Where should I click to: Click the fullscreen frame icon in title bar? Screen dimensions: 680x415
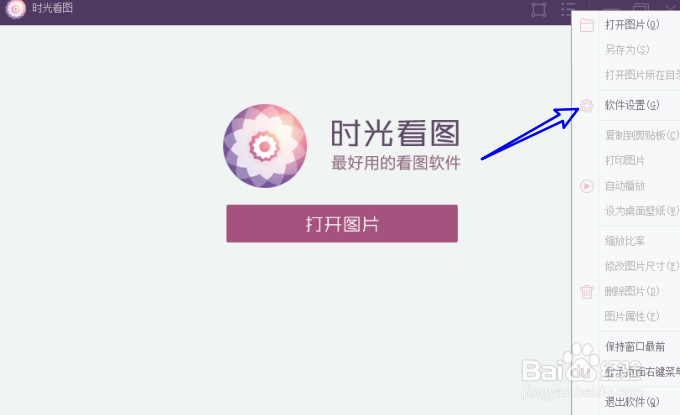539,10
